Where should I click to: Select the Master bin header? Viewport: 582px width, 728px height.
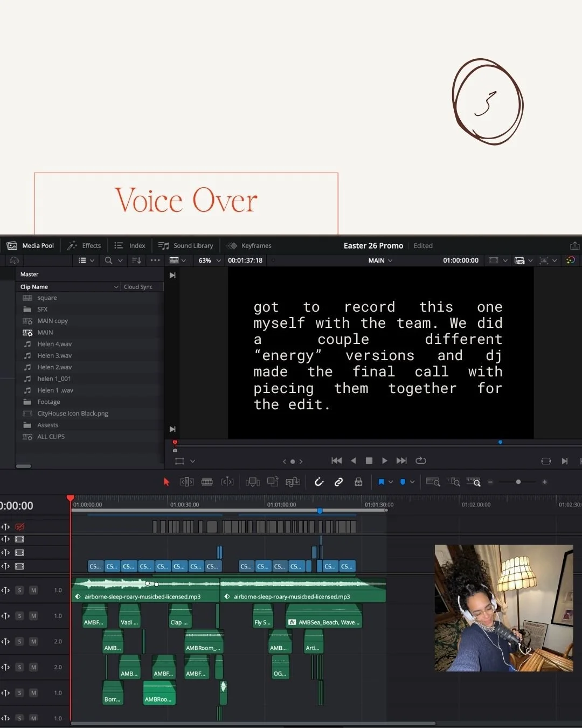(x=30, y=274)
